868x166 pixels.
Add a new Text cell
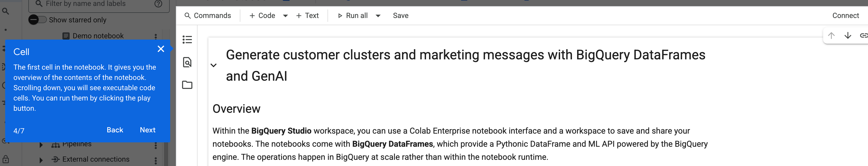click(x=307, y=15)
